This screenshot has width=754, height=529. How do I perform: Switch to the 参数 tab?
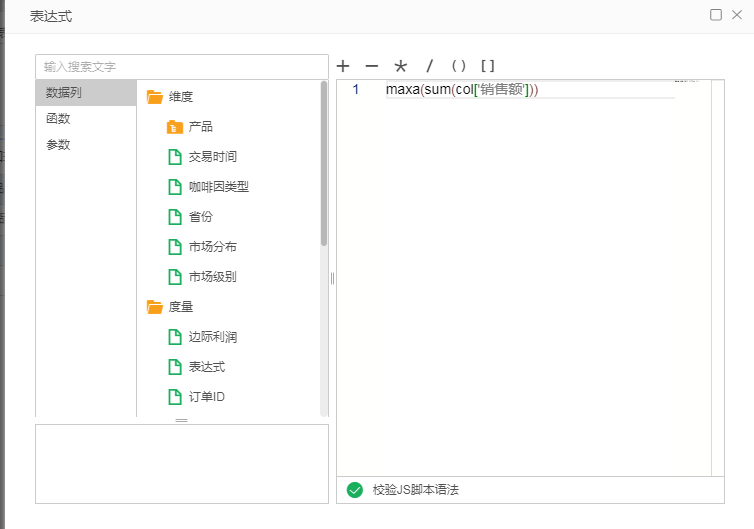[86, 144]
